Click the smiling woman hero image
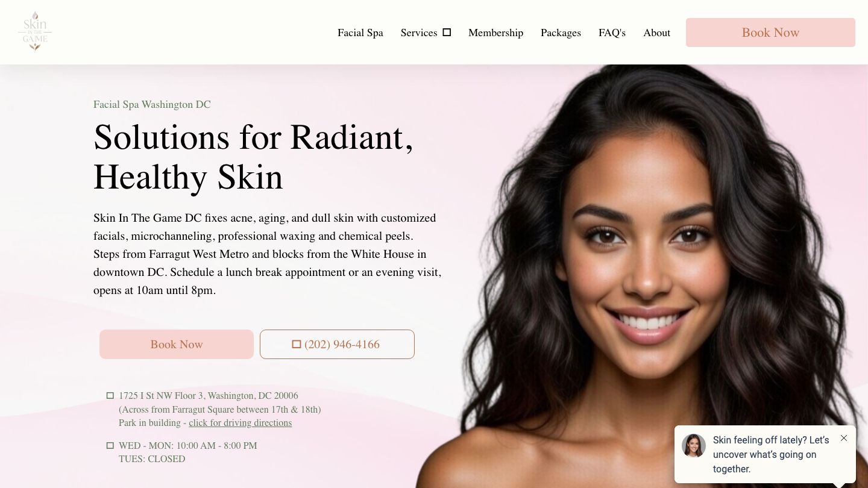Image resolution: width=868 pixels, height=488 pixels. pyautogui.click(x=645, y=277)
